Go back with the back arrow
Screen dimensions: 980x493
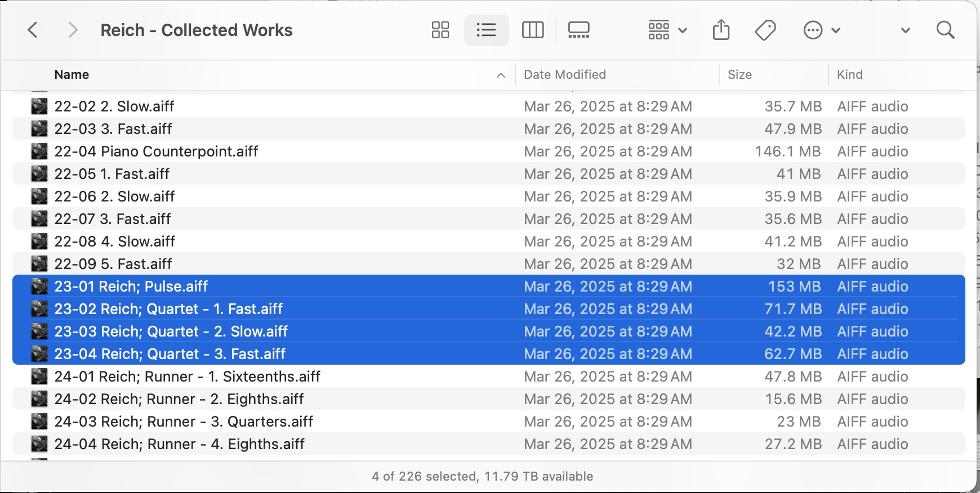(33, 30)
